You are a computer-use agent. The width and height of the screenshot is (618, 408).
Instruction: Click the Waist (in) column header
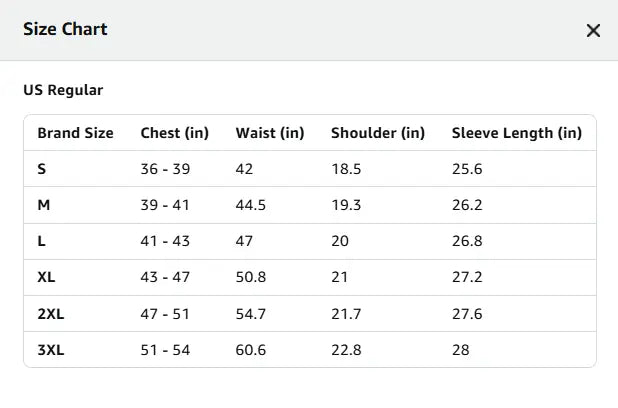tap(270, 133)
